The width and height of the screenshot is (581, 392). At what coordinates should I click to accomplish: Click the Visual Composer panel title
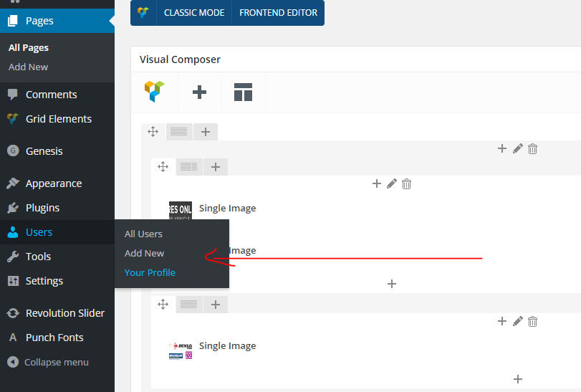(180, 59)
